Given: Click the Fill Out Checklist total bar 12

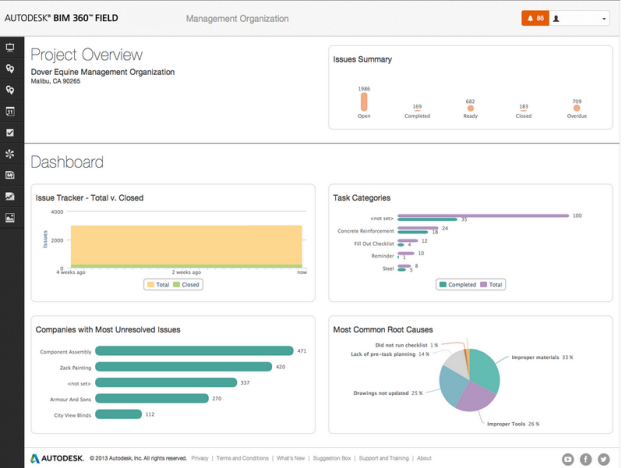Looking at the screenshot, I should point(408,241).
